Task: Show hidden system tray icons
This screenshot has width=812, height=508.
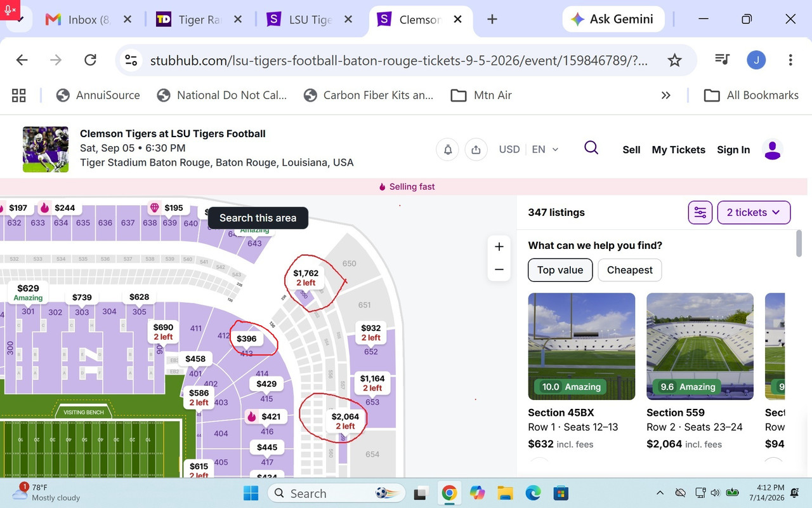Action: pyautogui.click(x=660, y=493)
